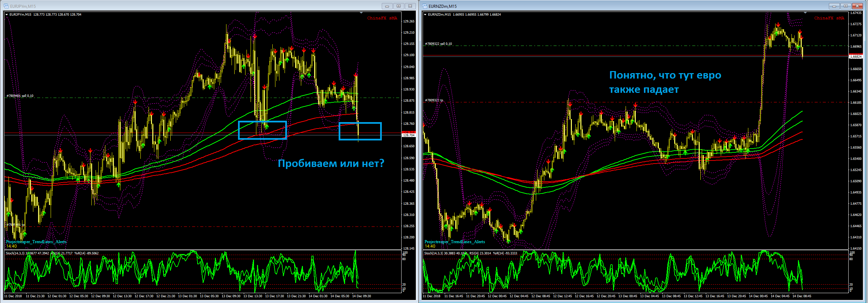Click '14 Dec 09:30' on EURJPYm time axis
The width and height of the screenshot is (868, 303).
point(361,296)
